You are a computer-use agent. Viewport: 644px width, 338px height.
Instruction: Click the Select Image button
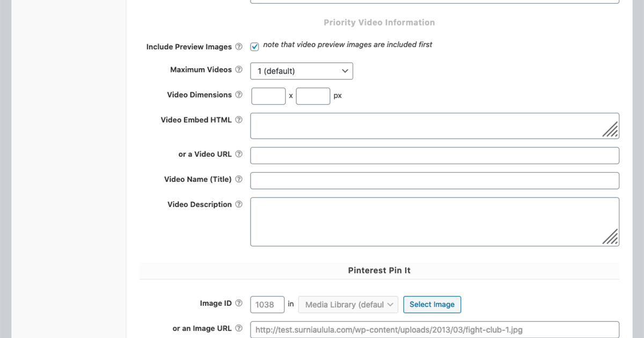tap(432, 304)
